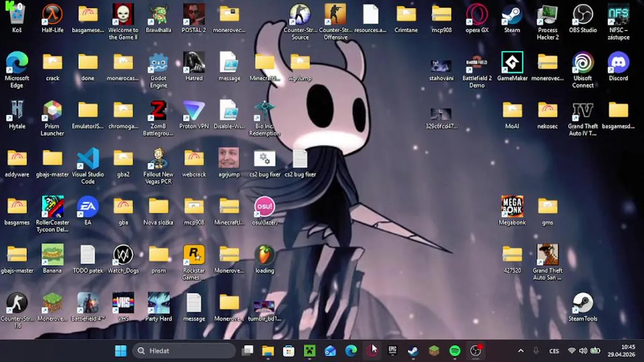
Task: Open Spotify from the taskbar
Action: 455,350
